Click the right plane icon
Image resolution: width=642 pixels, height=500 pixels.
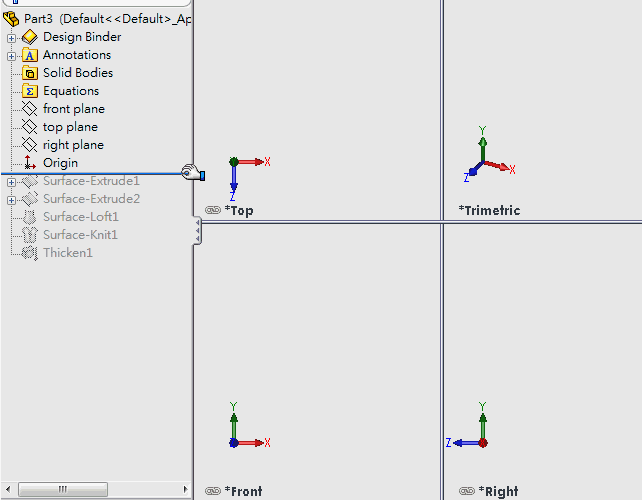click(29, 145)
